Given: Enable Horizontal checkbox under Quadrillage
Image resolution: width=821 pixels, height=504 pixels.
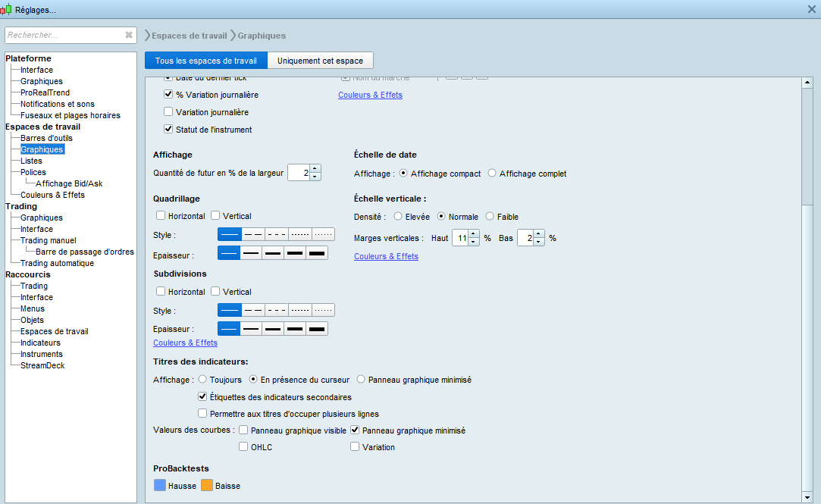Looking at the screenshot, I should pos(161,215).
